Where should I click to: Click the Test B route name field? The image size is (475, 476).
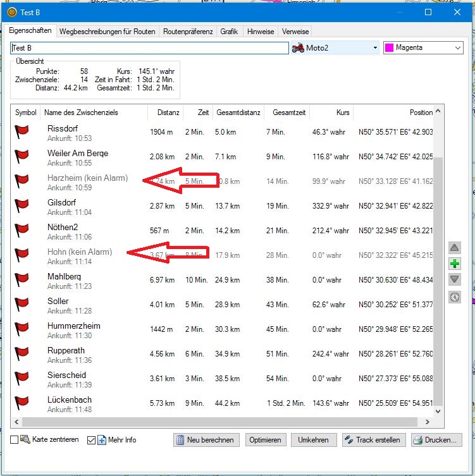point(149,48)
